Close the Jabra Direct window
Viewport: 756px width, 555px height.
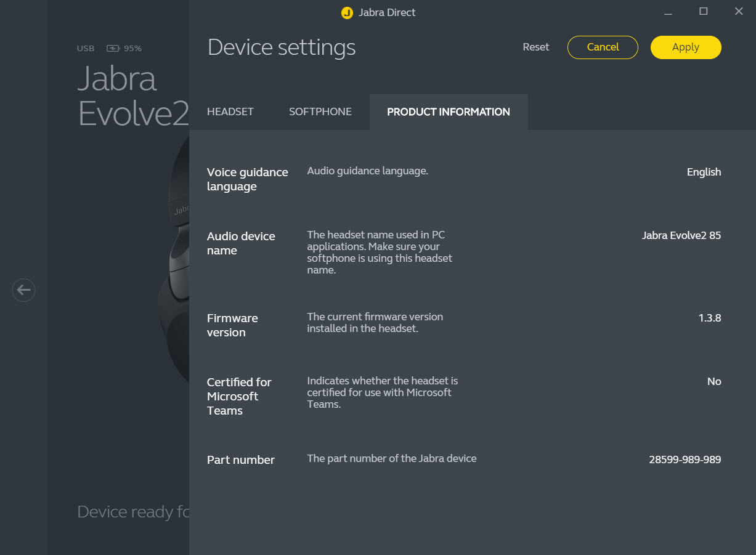pyautogui.click(x=739, y=12)
